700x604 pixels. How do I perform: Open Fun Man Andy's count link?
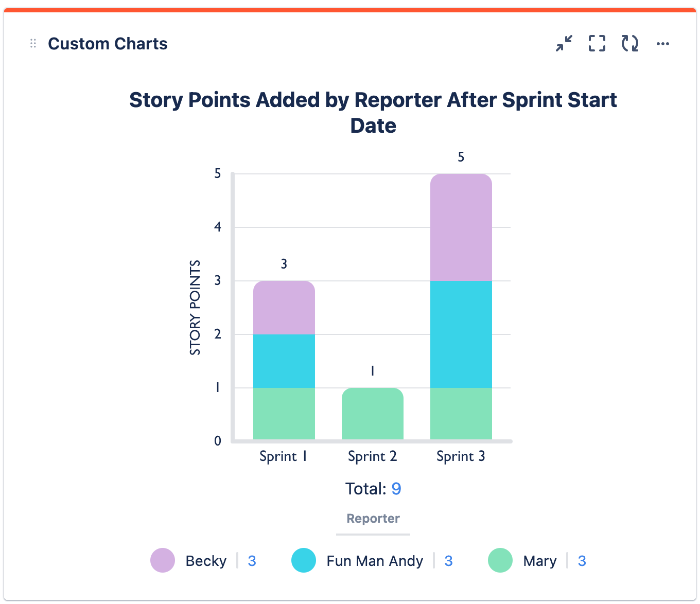(448, 561)
